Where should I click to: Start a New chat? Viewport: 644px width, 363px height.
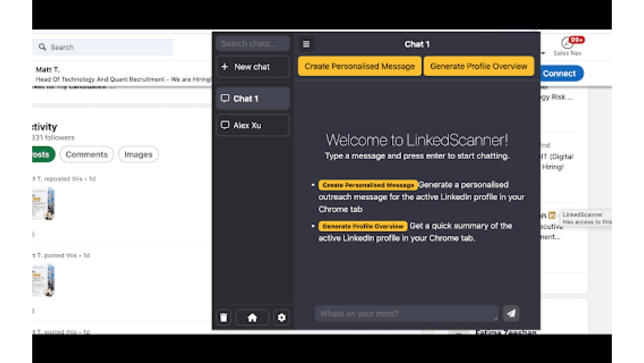[252, 66]
